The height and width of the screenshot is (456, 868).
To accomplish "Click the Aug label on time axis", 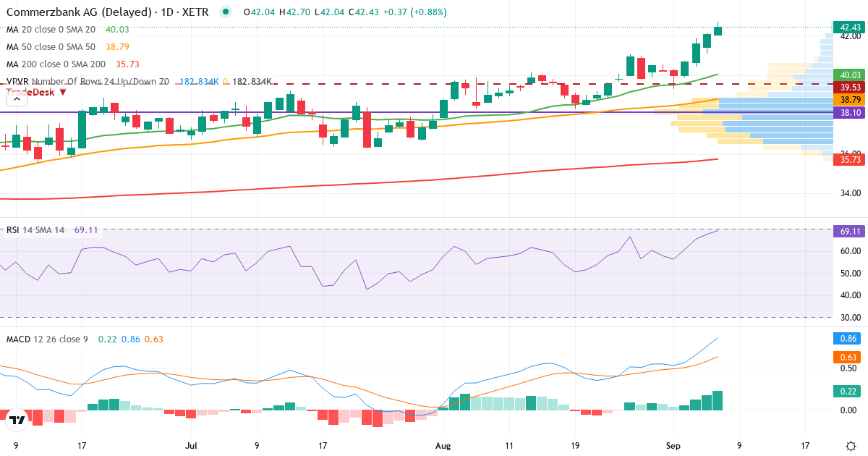I will pos(443,445).
